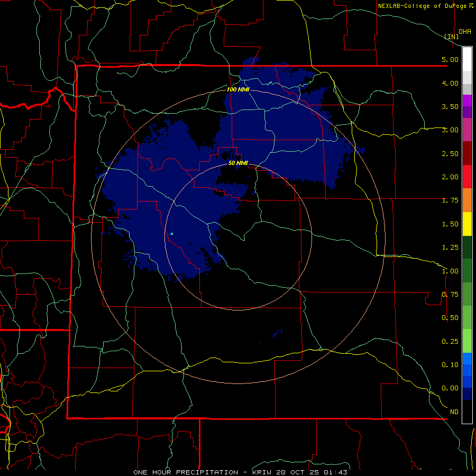Click the 50 NMI range ring label

click(x=238, y=163)
